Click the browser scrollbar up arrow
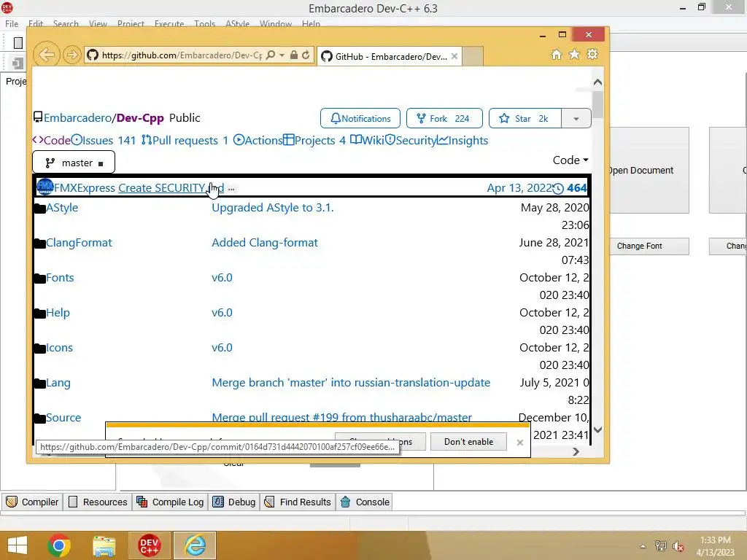747x560 pixels. 598,82
